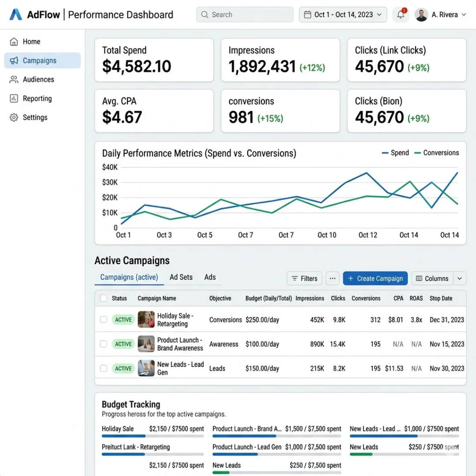Viewport: 476px width, 476px height.
Task: Click the Columns layout icon
Action: (419, 279)
